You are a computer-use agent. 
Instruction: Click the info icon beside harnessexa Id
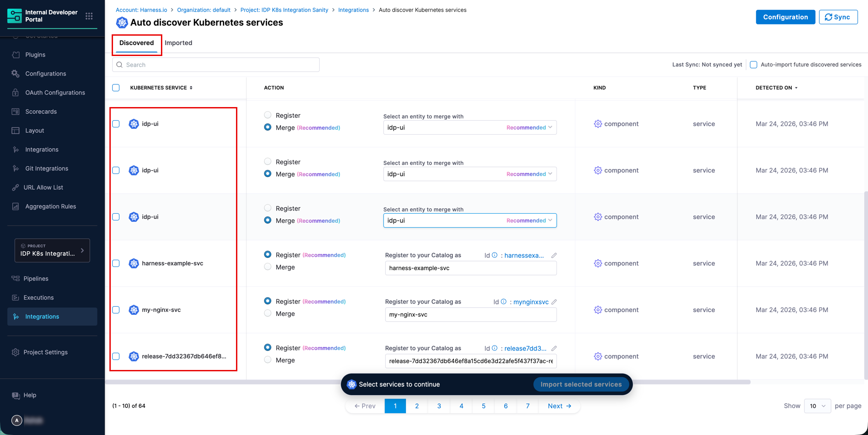(495, 255)
